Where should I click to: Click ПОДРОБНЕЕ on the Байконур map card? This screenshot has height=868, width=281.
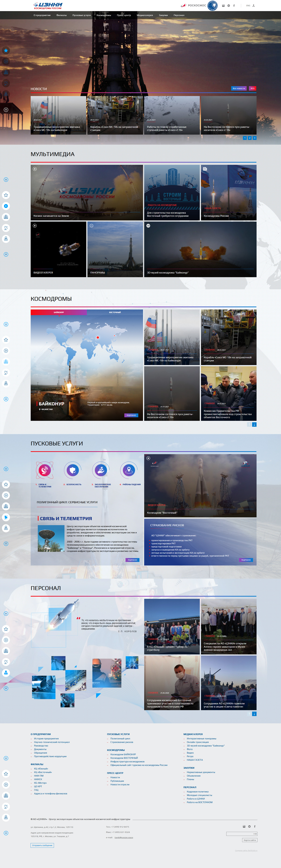click(131, 415)
